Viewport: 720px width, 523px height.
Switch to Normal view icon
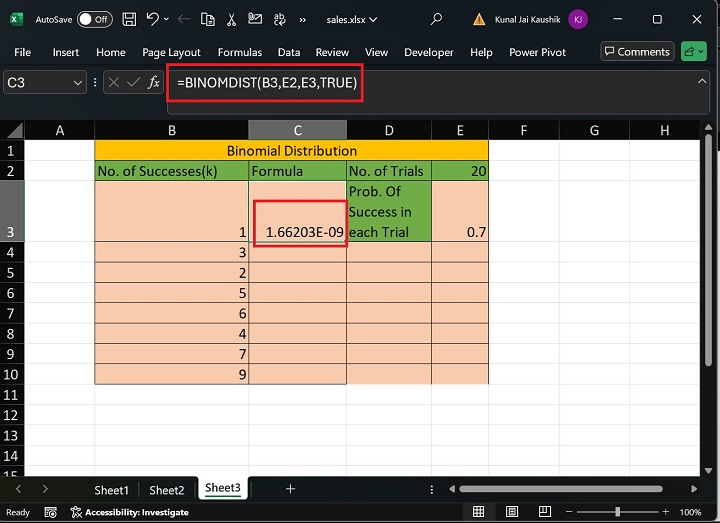click(478, 512)
